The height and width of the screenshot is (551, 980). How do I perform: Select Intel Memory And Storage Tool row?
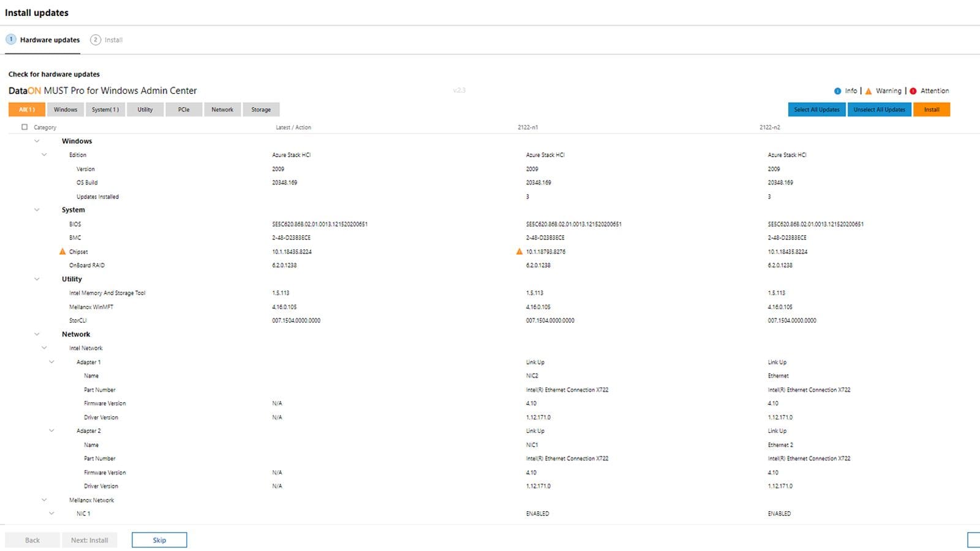point(107,293)
